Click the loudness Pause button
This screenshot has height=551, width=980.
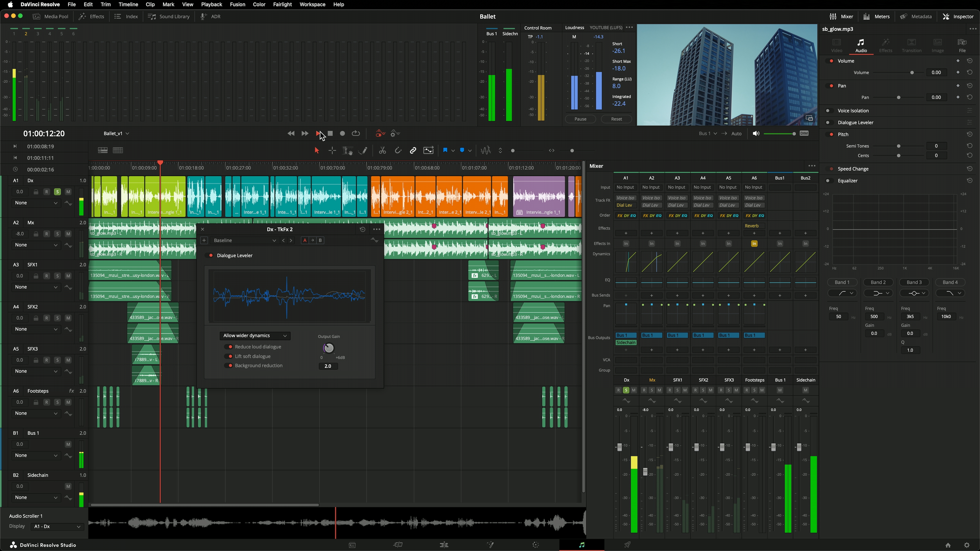coord(580,119)
